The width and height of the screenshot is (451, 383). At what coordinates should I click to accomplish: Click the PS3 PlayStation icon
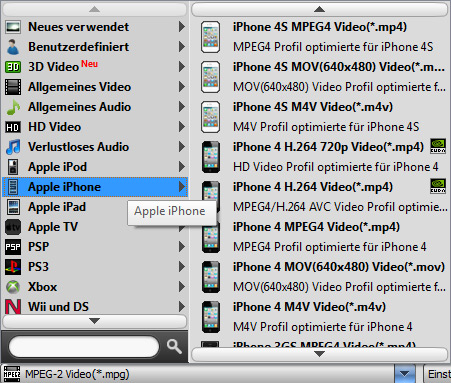pyautogui.click(x=13, y=267)
